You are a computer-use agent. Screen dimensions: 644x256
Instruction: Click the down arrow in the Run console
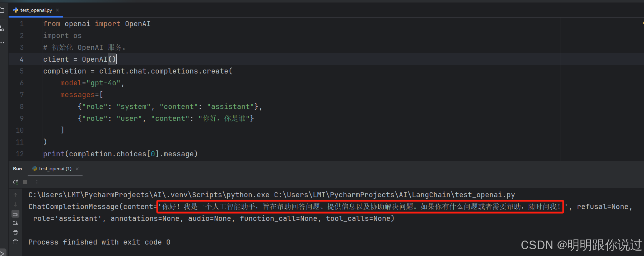click(x=15, y=204)
